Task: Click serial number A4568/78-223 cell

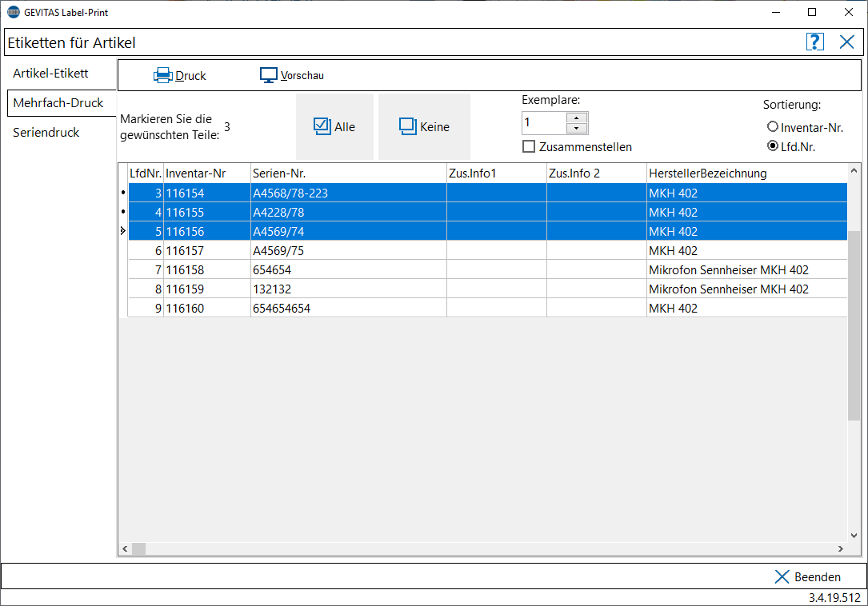Action: [x=349, y=193]
